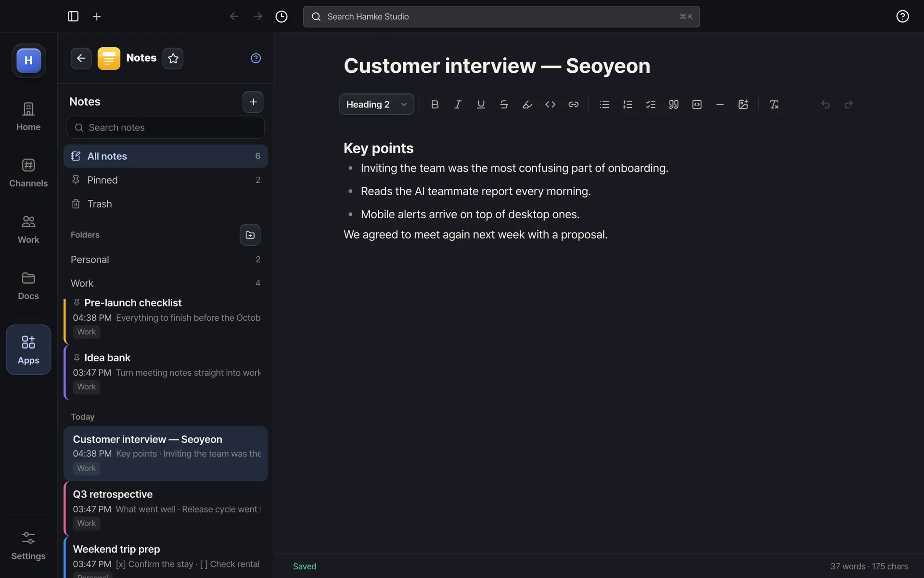
Task: Toggle strikethrough formatting
Action: [504, 105]
